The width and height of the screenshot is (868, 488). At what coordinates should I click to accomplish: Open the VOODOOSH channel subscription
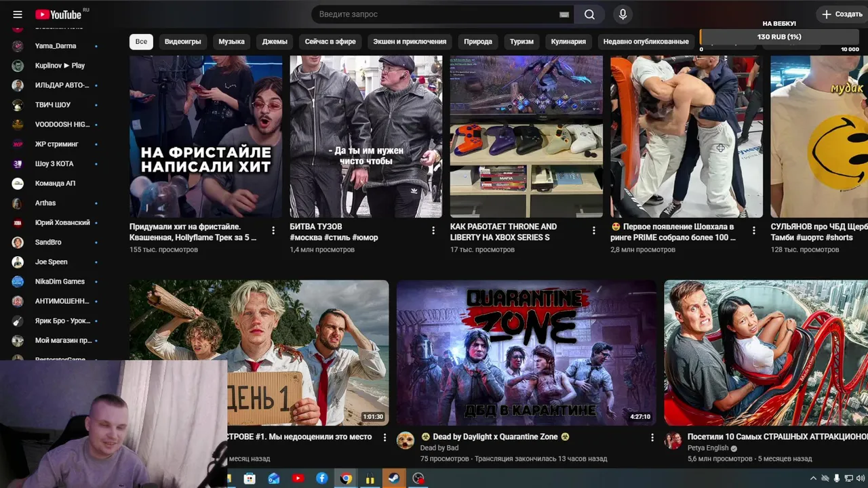(x=54, y=125)
